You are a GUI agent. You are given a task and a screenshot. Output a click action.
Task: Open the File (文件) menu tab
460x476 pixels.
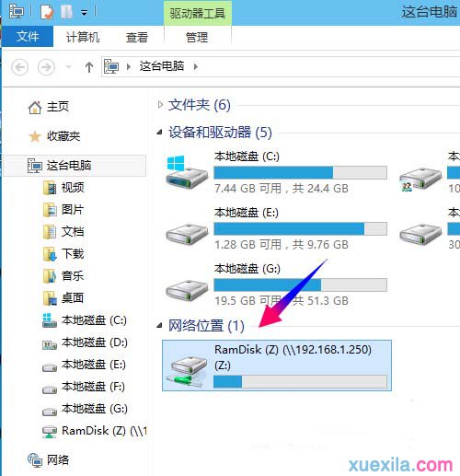click(28, 37)
